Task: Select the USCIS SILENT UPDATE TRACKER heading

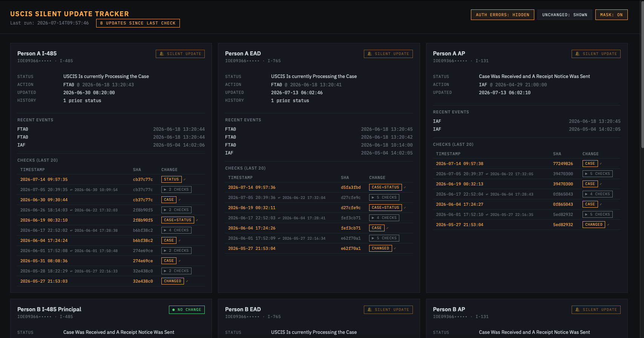Action: coord(69,14)
